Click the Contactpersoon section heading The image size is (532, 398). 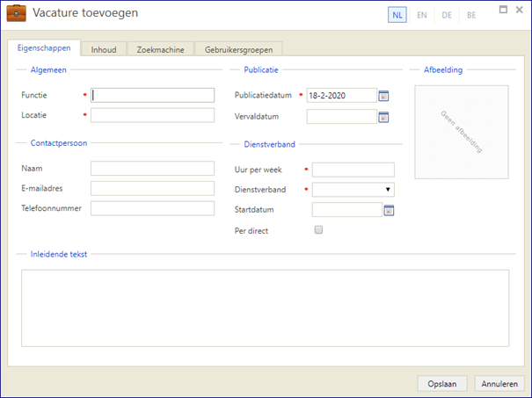59,143
